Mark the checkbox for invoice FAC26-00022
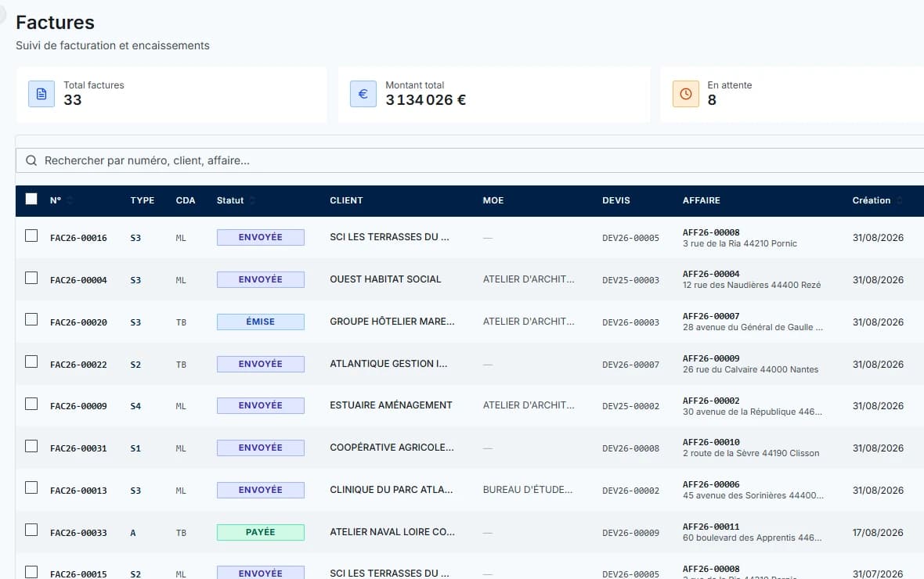The height and width of the screenshot is (579, 924). coord(31,361)
